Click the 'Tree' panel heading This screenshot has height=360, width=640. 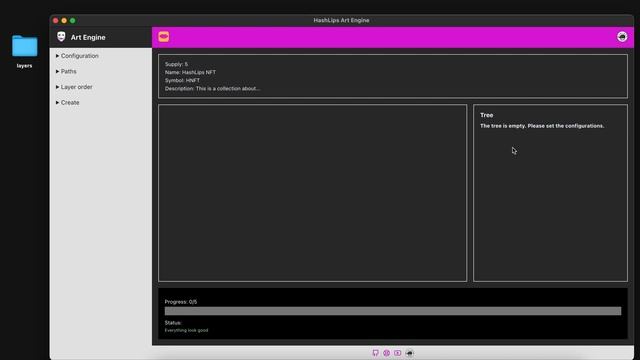click(x=487, y=115)
